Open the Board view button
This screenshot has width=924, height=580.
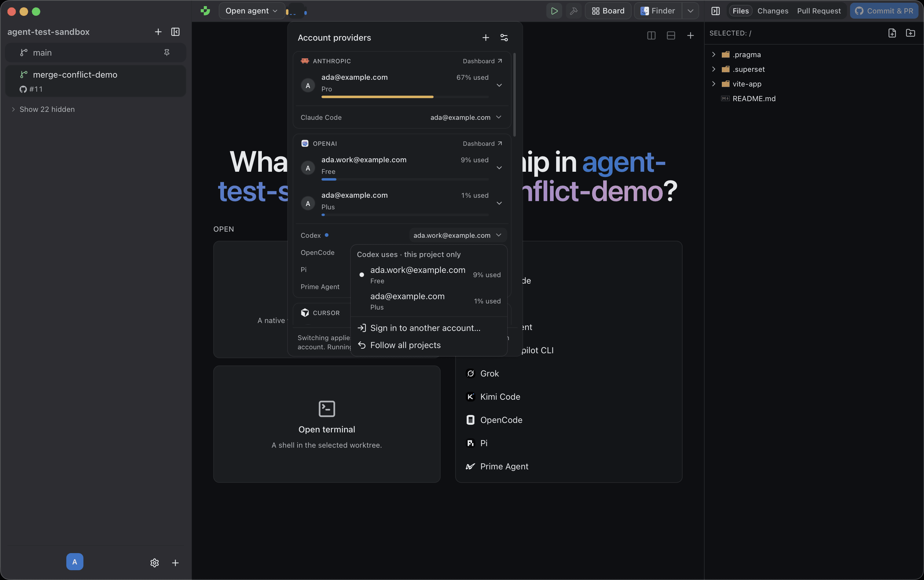tap(608, 11)
